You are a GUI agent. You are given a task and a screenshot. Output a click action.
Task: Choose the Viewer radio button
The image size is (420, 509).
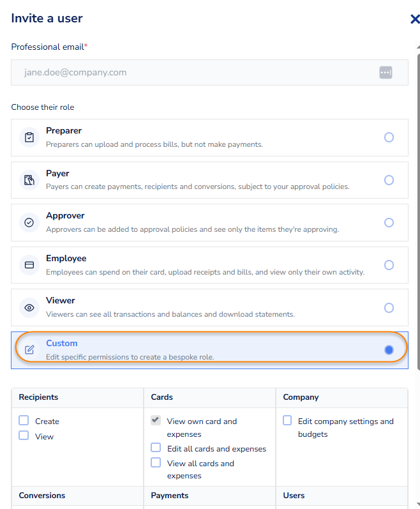click(x=389, y=308)
